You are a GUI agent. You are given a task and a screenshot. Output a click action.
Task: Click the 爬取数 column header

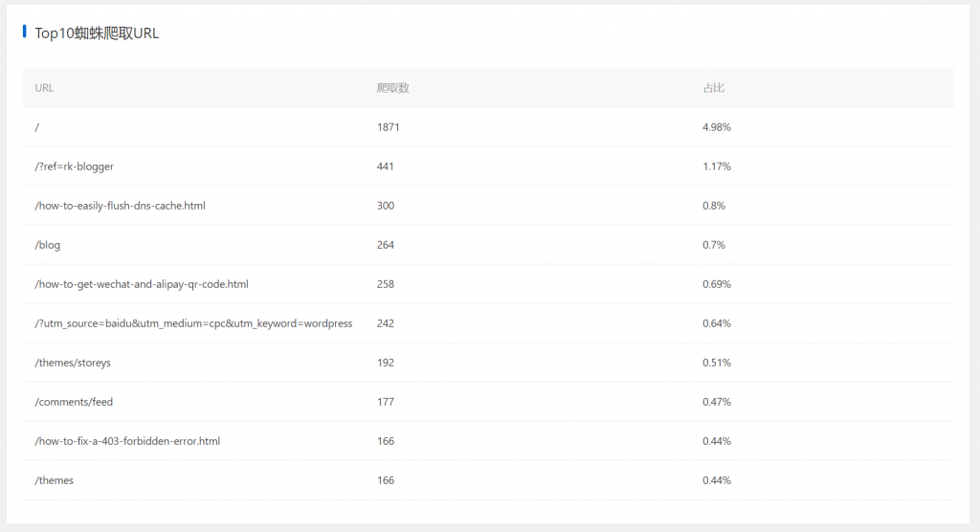pyautogui.click(x=392, y=88)
